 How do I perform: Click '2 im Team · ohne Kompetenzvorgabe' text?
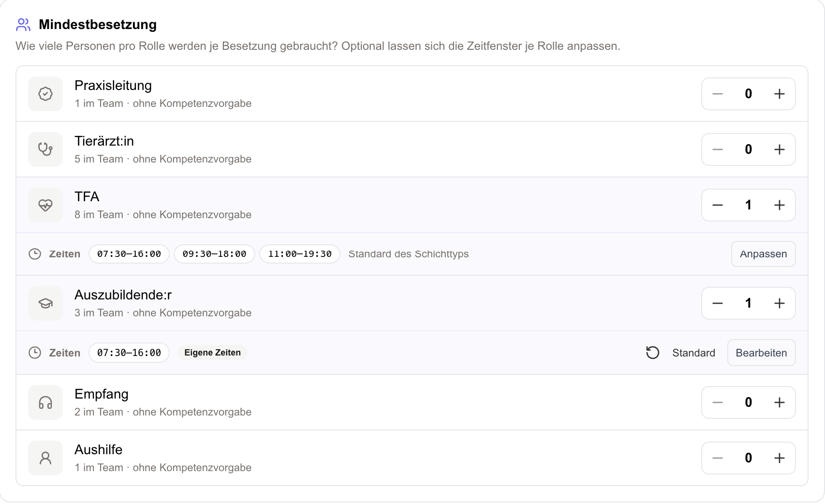(x=163, y=412)
